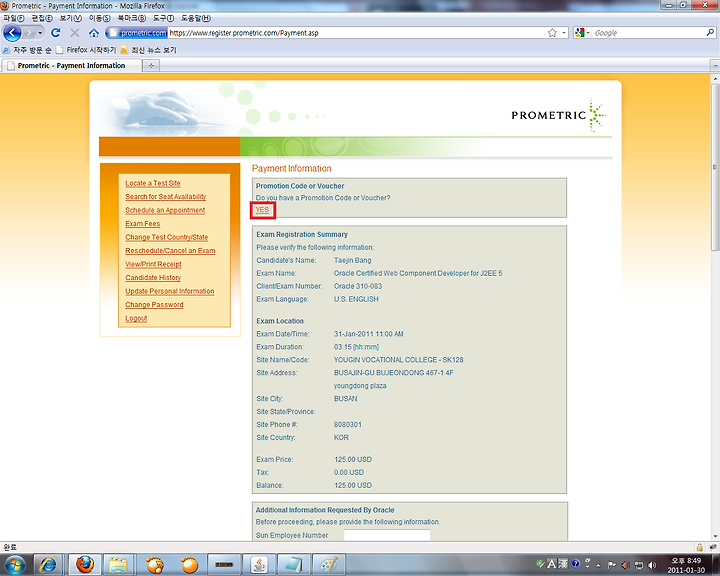720x576 pixels.
Task: Open the Windows Start orb
Action: point(14,565)
